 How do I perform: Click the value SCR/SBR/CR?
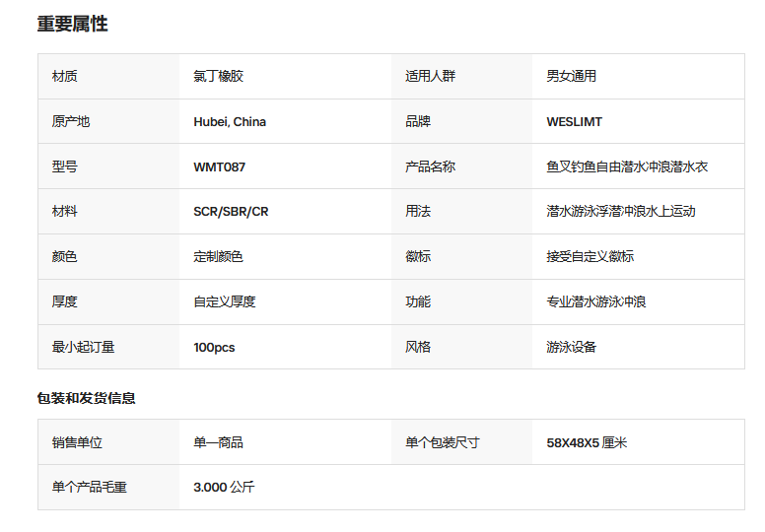[231, 212]
